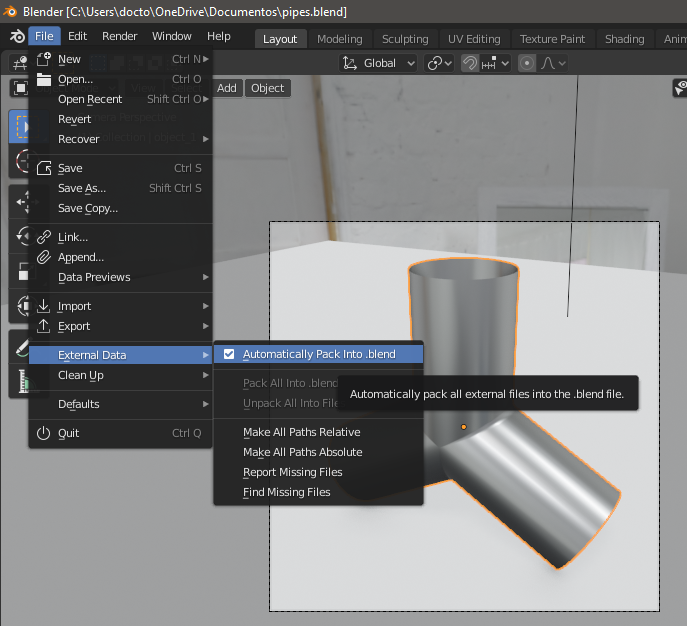Select the Annotate tool
This screenshot has height=626, width=687.
tap(21, 346)
